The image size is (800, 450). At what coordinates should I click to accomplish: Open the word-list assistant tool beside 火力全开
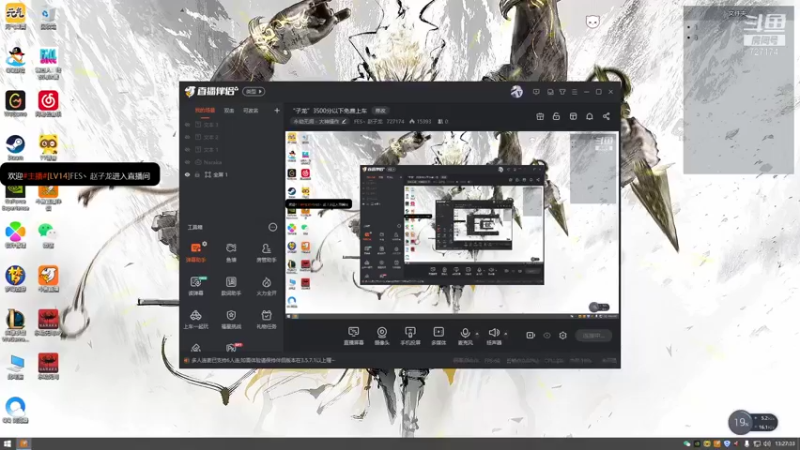tap(231, 286)
